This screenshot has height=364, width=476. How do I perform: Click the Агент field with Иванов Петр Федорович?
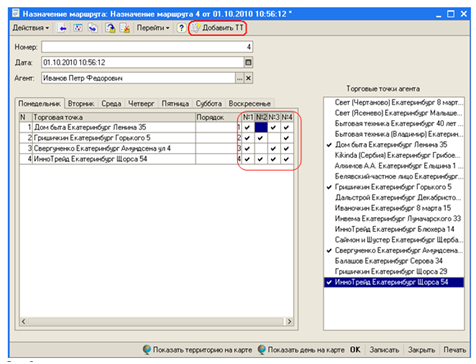(x=138, y=78)
